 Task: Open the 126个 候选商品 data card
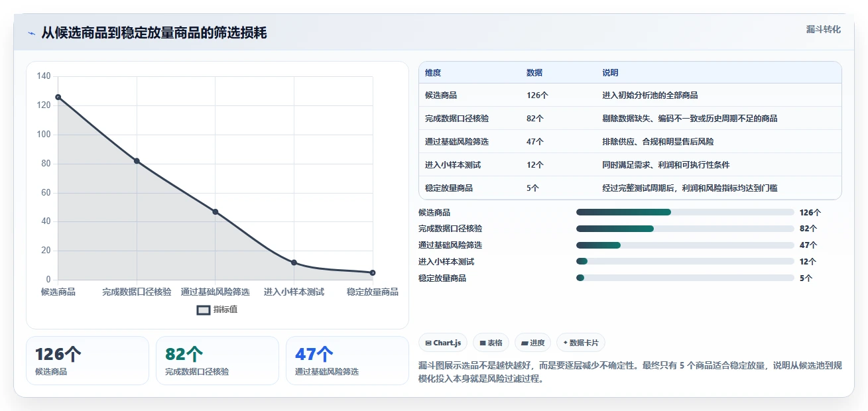88,361
